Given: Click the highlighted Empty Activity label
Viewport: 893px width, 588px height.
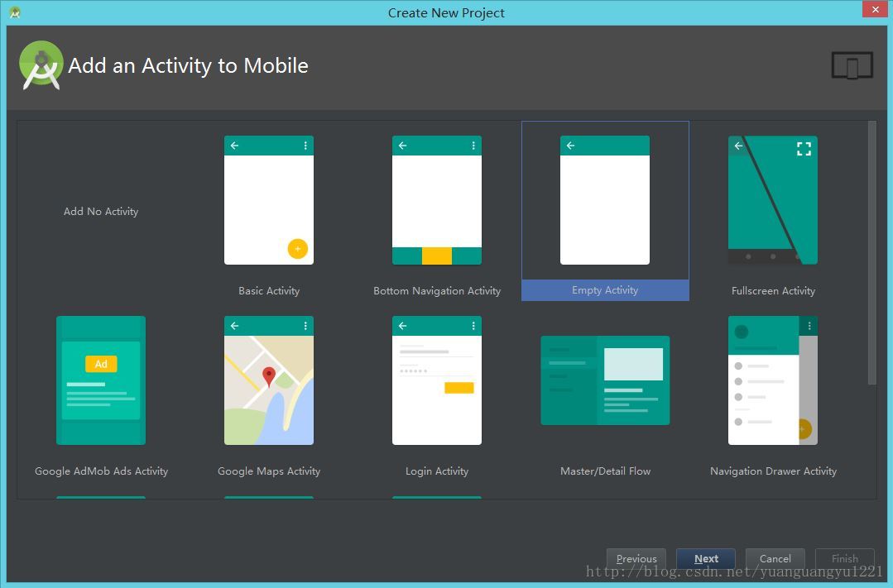Looking at the screenshot, I should click(605, 290).
